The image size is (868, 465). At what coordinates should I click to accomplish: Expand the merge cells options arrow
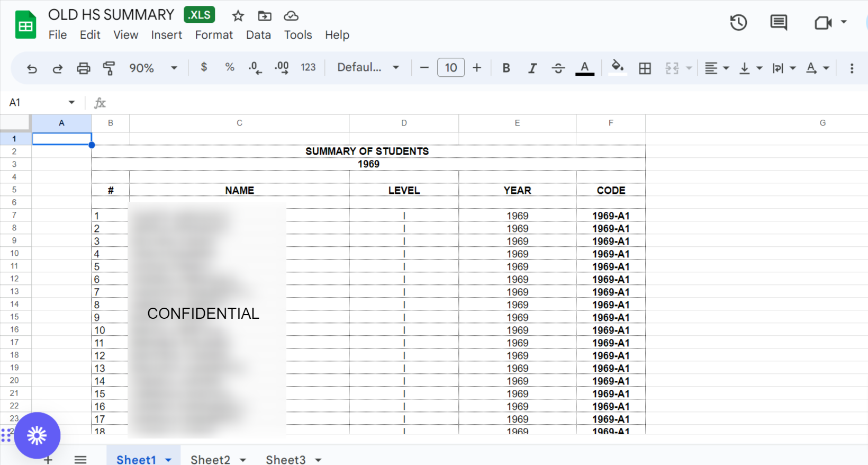pyautogui.click(x=689, y=68)
